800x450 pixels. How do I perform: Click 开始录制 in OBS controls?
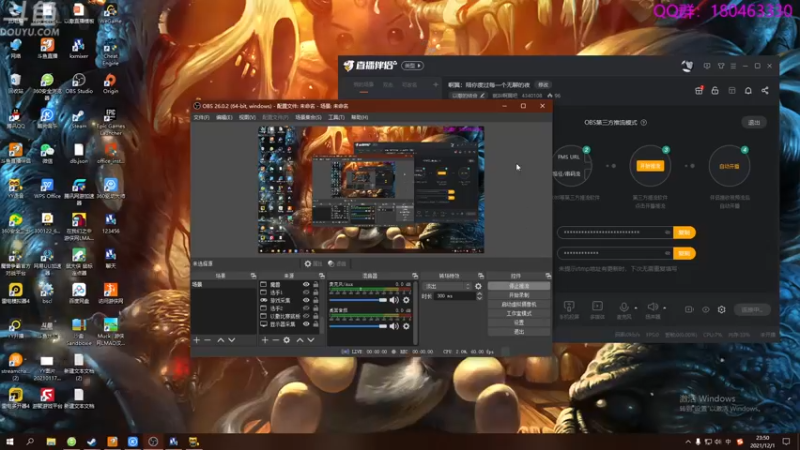click(x=519, y=295)
